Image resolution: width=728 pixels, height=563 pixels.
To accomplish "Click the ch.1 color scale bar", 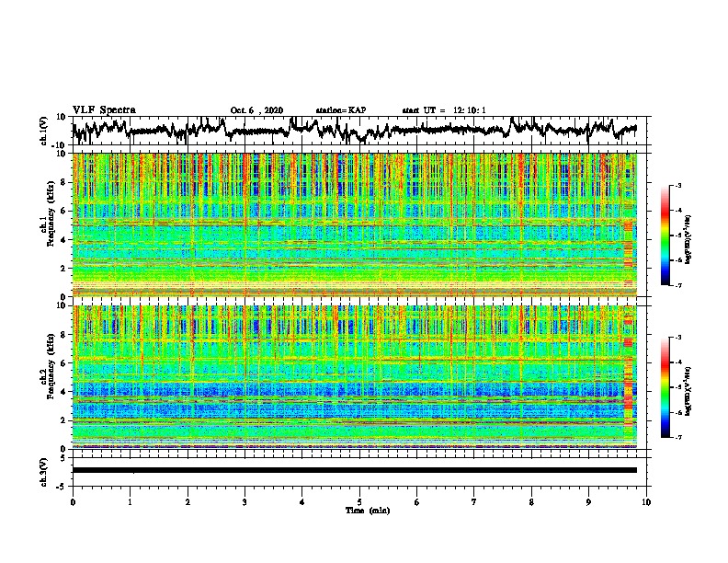I will [665, 236].
